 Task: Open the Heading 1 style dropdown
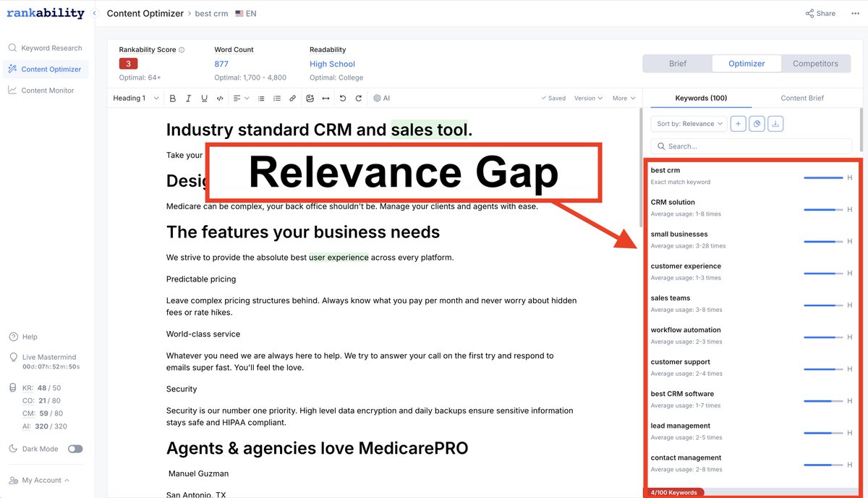(135, 98)
